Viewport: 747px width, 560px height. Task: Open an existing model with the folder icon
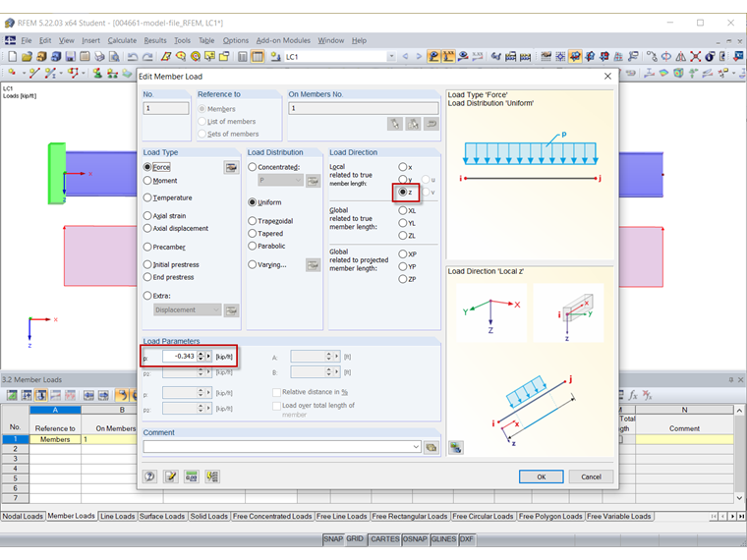coord(27,57)
